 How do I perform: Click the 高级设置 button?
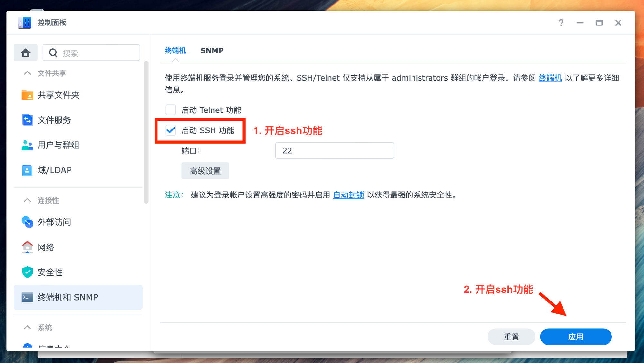(205, 171)
